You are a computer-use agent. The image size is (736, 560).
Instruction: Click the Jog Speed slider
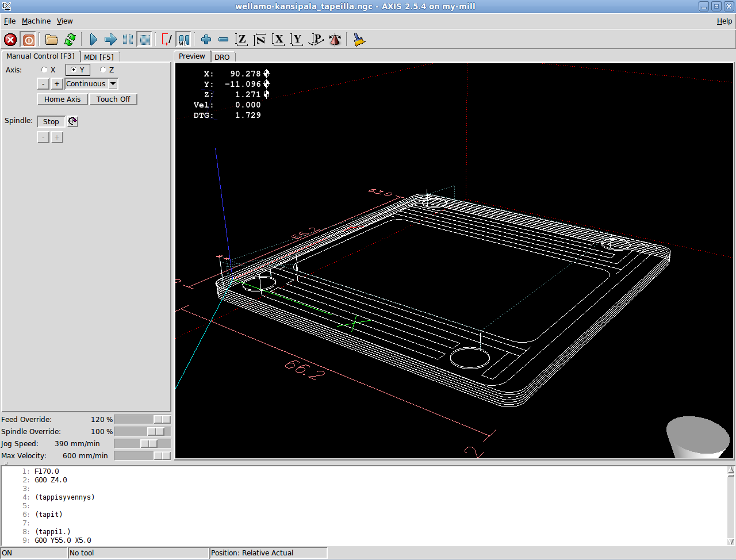pos(143,444)
